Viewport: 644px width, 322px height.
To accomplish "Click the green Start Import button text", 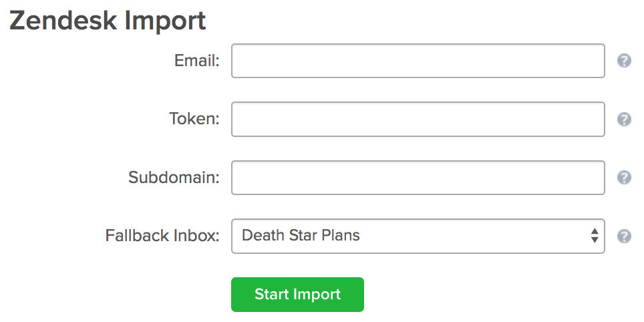I will pos(297,295).
